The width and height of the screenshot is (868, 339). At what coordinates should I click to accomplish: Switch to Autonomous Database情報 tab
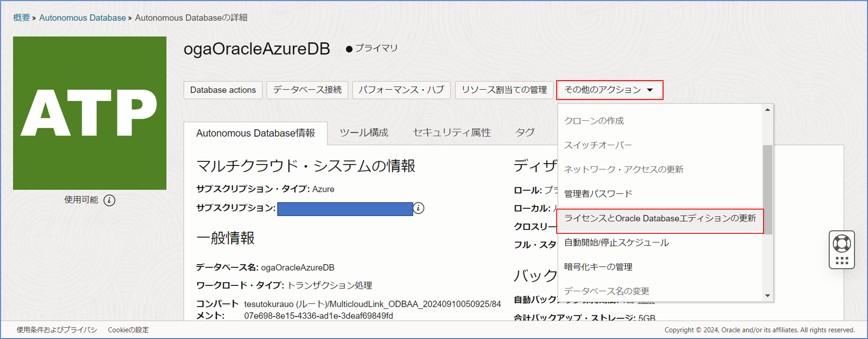click(256, 133)
